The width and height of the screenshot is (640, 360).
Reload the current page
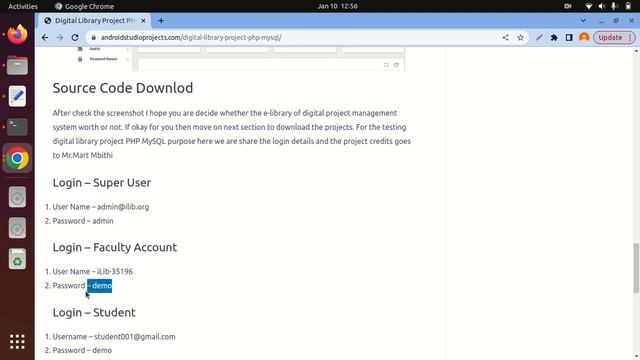pyautogui.click(x=75, y=38)
